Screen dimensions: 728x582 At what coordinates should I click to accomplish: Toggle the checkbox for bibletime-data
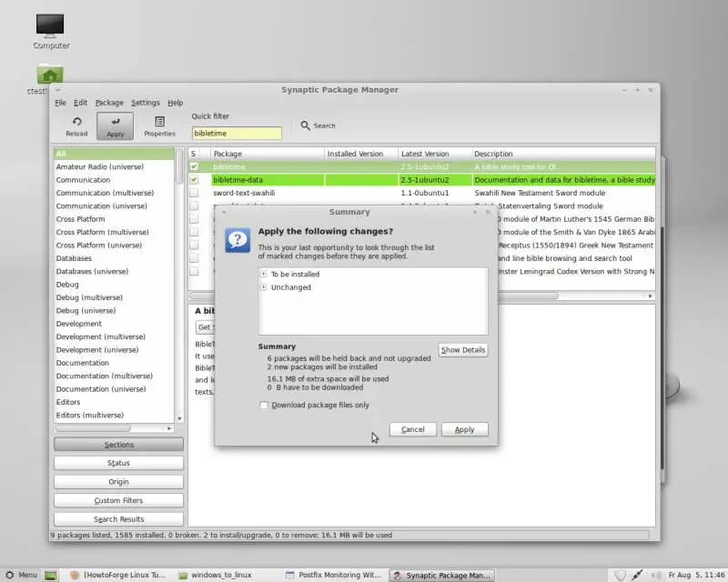tap(194, 180)
